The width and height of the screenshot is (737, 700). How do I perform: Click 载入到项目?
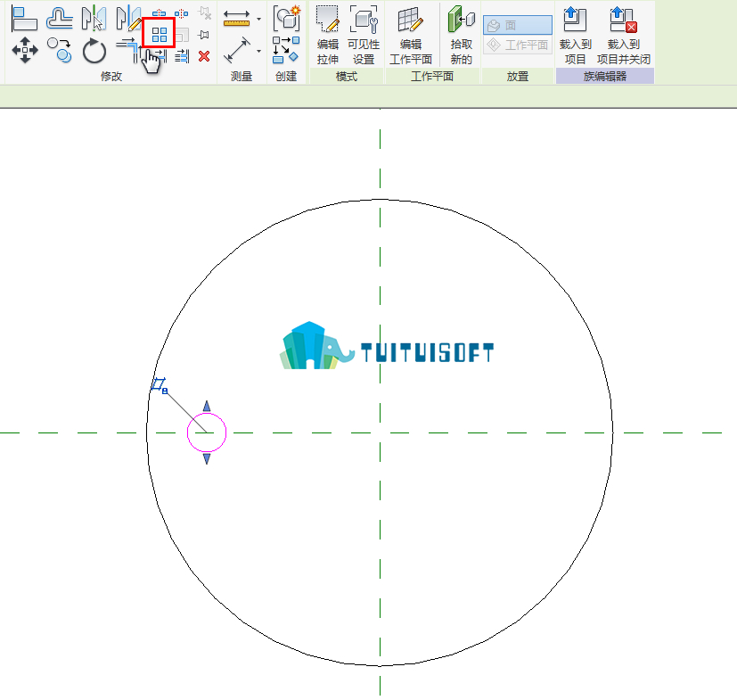[x=576, y=36]
